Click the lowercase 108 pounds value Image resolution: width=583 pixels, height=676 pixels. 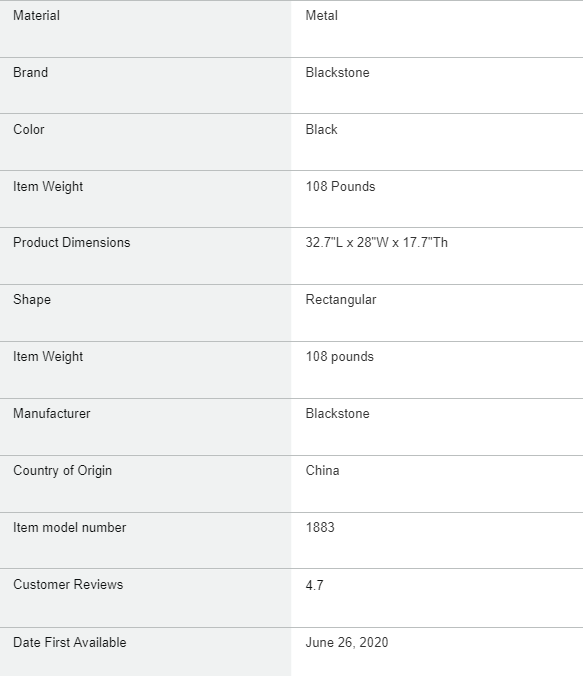click(x=339, y=357)
